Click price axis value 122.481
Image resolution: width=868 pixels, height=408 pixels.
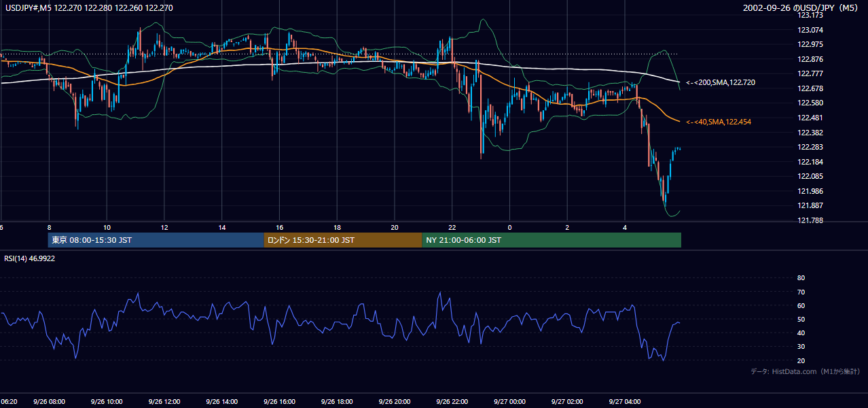tap(810, 118)
